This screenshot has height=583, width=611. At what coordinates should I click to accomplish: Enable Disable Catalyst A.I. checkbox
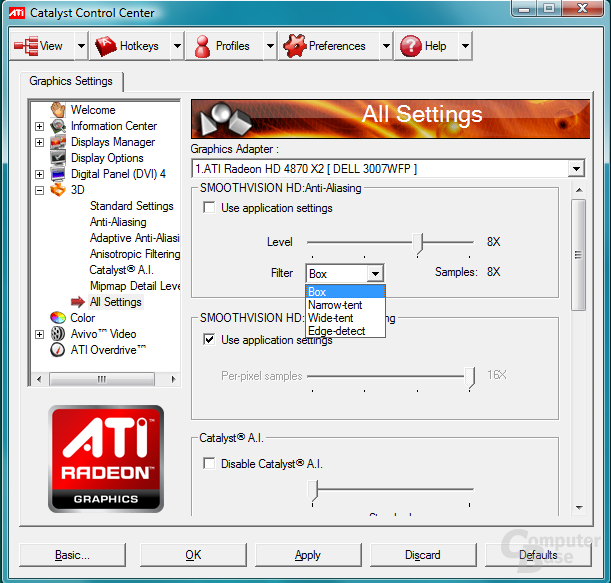(209, 463)
